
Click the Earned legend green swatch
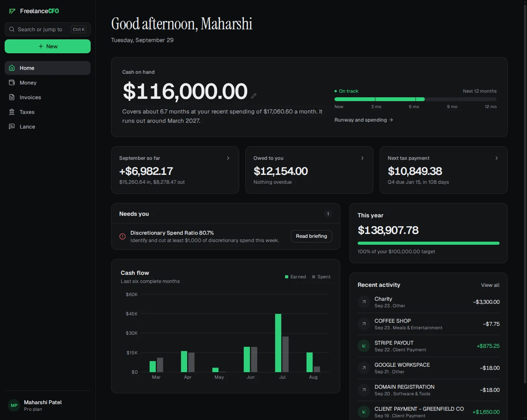coord(287,277)
